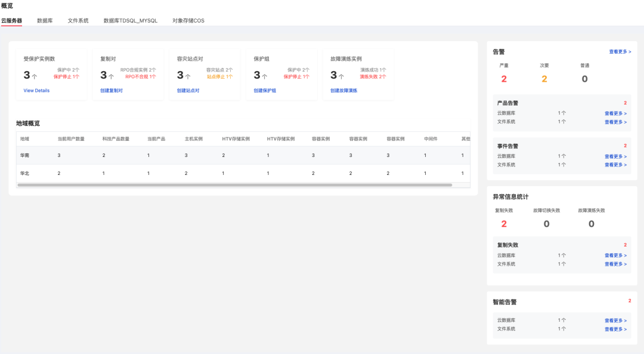Click the 复制失败 count 2
Image resolution: width=644 pixels, height=354 pixels.
coord(504,223)
